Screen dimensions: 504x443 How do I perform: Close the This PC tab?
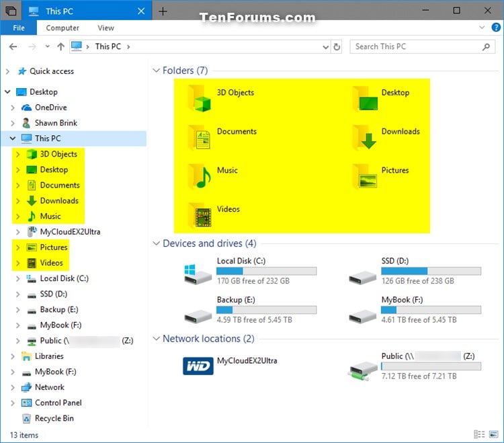click(x=141, y=11)
